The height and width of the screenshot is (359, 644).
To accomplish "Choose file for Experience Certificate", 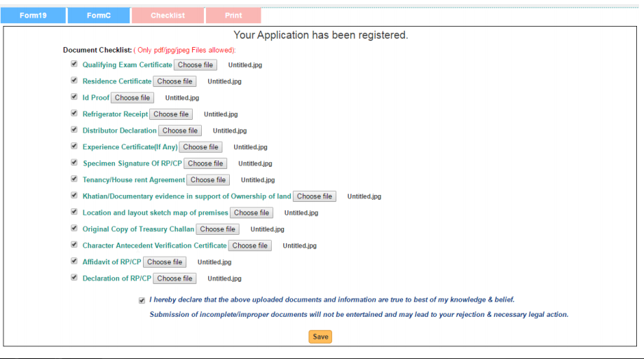I will tap(200, 147).
